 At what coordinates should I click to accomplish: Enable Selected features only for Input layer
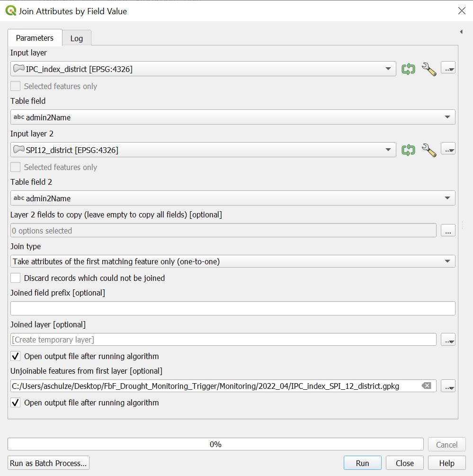coord(16,86)
